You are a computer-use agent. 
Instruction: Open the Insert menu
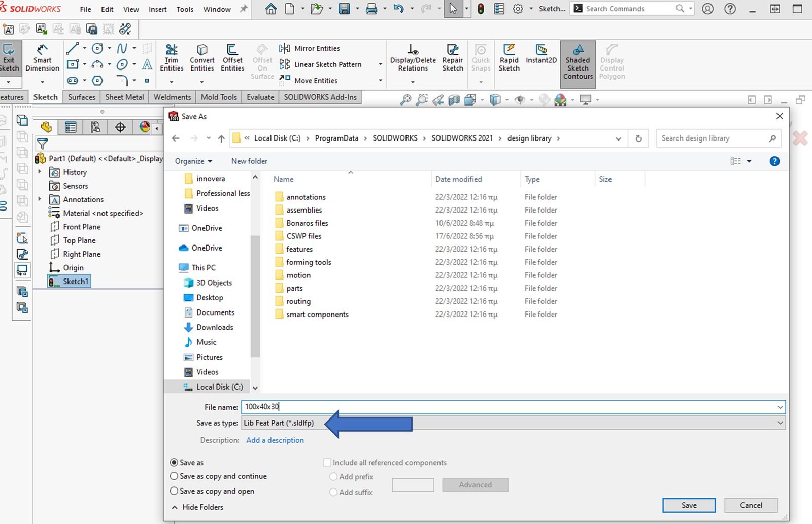[x=157, y=9]
